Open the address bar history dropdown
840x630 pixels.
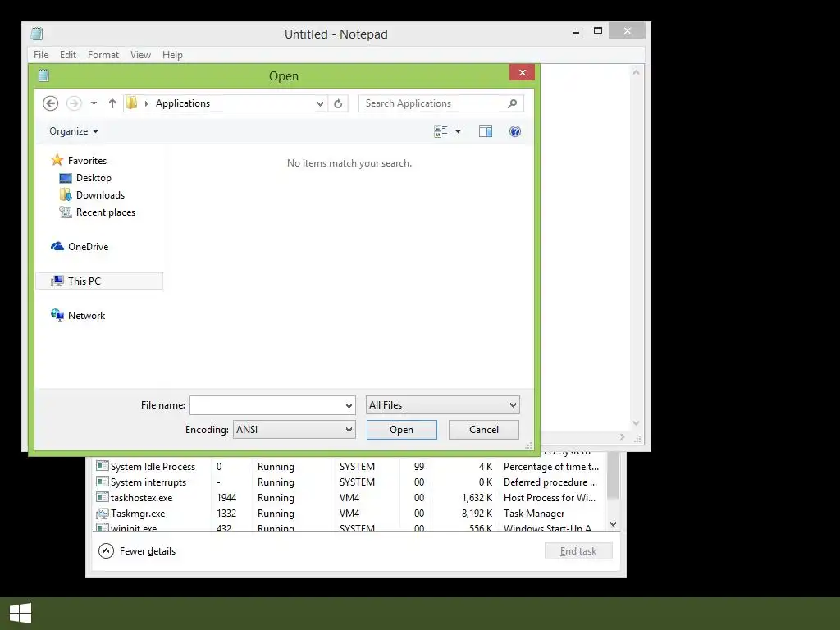point(320,103)
